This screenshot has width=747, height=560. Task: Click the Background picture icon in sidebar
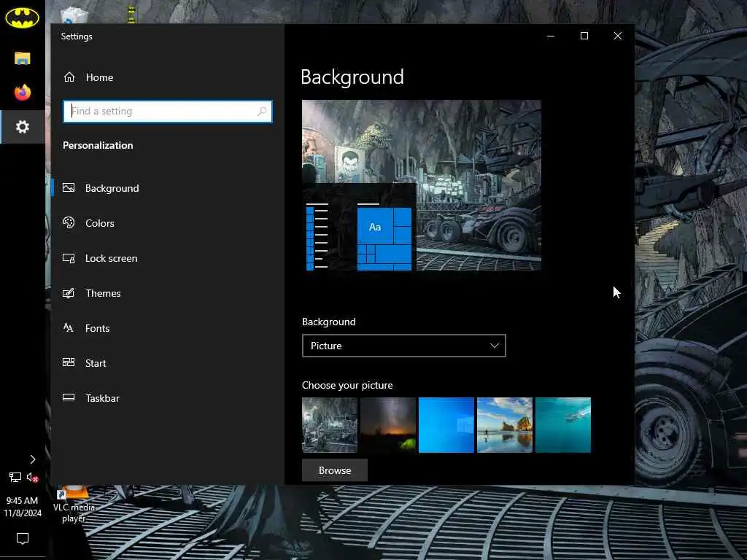pos(69,187)
